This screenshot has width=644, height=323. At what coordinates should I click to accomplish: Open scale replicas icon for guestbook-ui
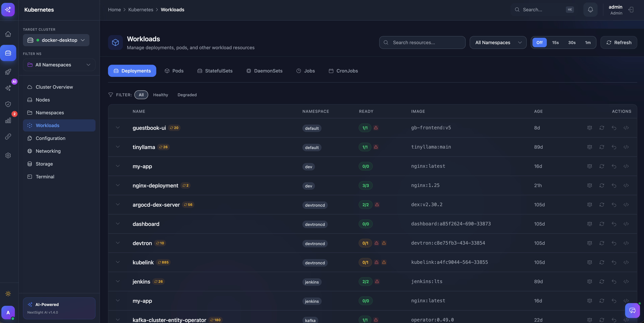pos(589,128)
